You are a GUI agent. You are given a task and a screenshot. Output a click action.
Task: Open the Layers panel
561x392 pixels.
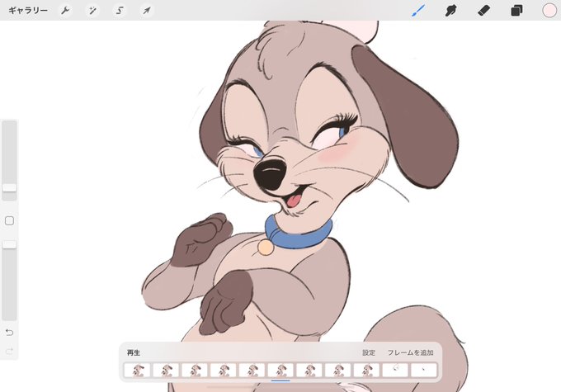(x=516, y=11)
